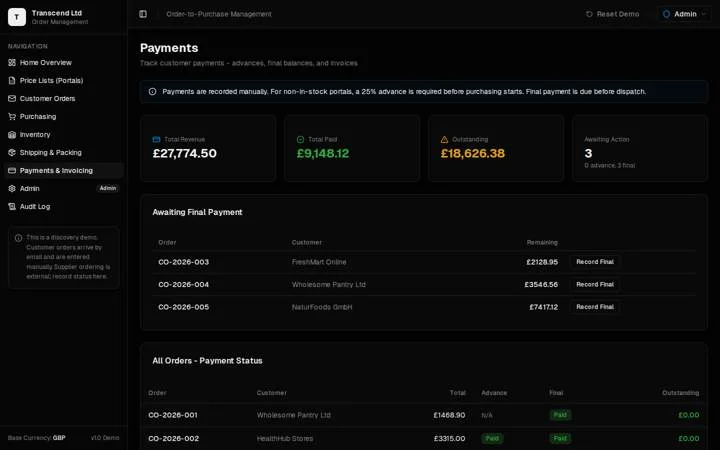The width and height of the screenshot is (720, 450).
Task: Click order CO-2026-002 in All Orders
Action: click(x=174, y=439)
